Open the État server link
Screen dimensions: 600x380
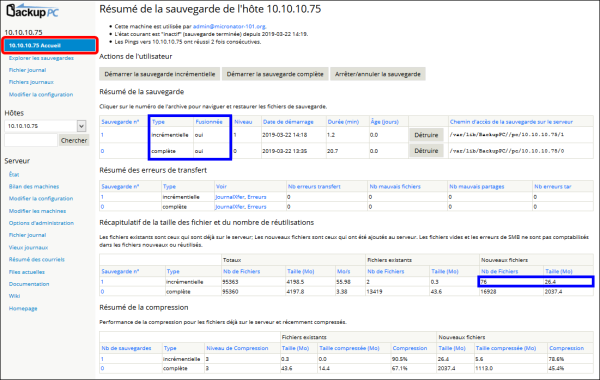[x=14, y=175]
